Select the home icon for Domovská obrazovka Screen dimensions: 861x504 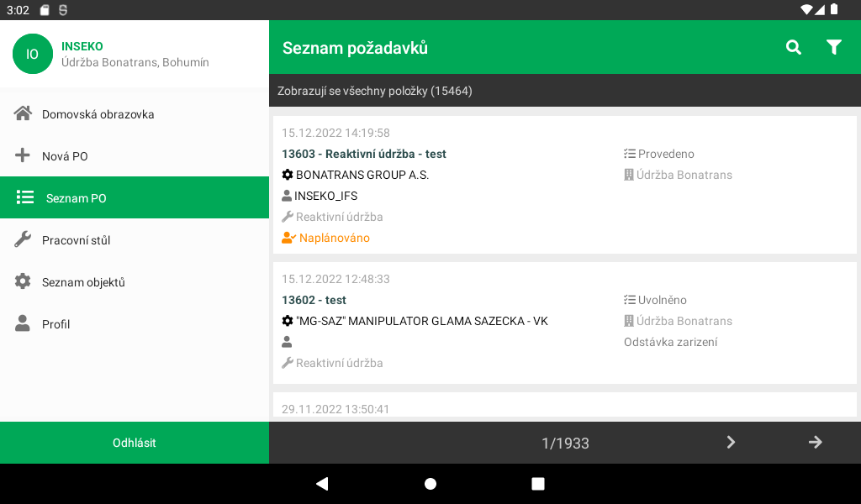point(23,113)
